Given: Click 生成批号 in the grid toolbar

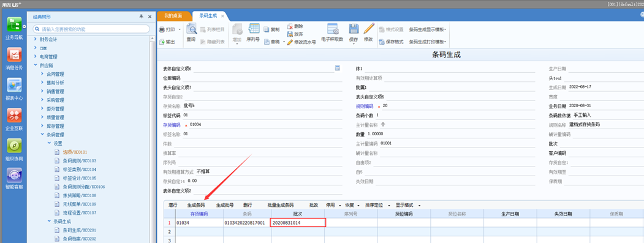Looking at the screenshot, I should tap(225, 205).
